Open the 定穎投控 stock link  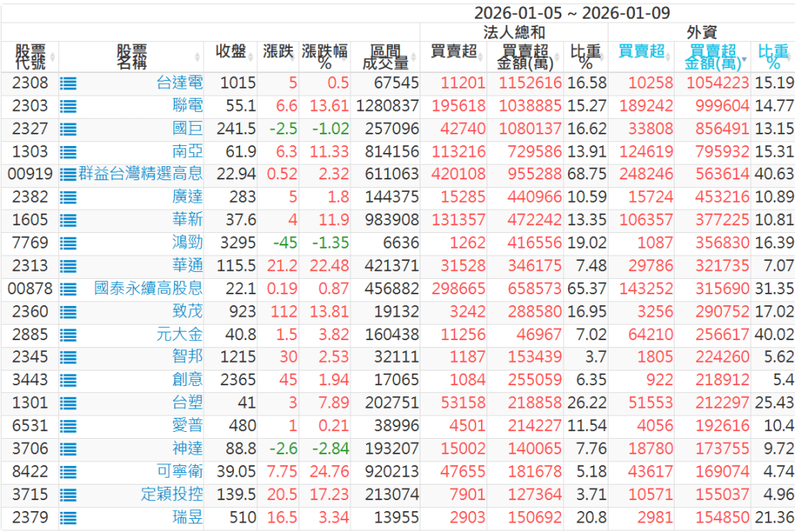[x=172, y=495]
